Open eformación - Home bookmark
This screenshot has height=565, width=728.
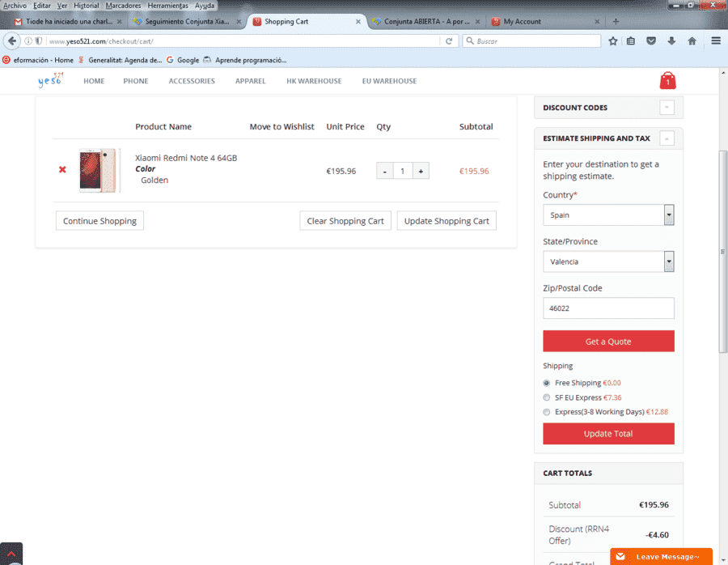38,60
